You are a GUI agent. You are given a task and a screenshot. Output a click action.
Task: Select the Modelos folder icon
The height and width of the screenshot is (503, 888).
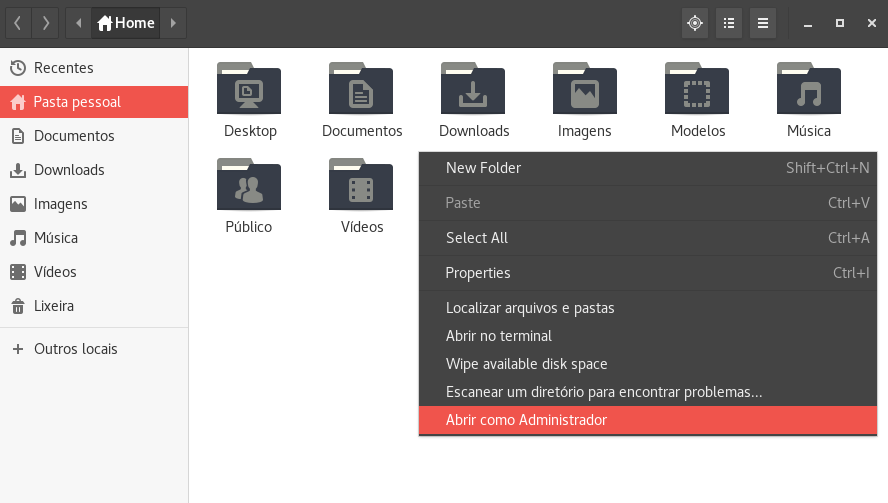point(697,89)
